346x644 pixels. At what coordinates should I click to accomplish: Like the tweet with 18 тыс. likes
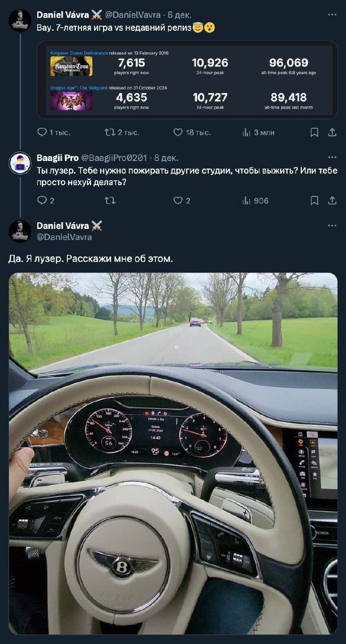pos(178,132)
